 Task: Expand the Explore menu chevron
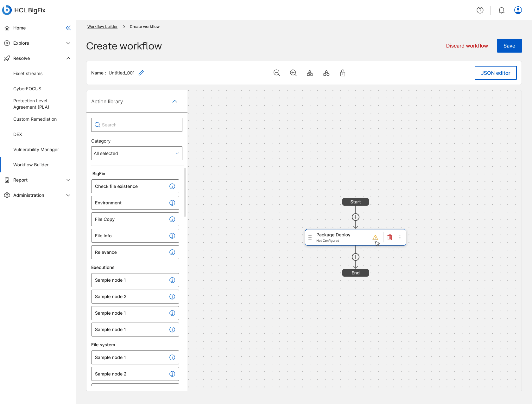click(68, 43)
